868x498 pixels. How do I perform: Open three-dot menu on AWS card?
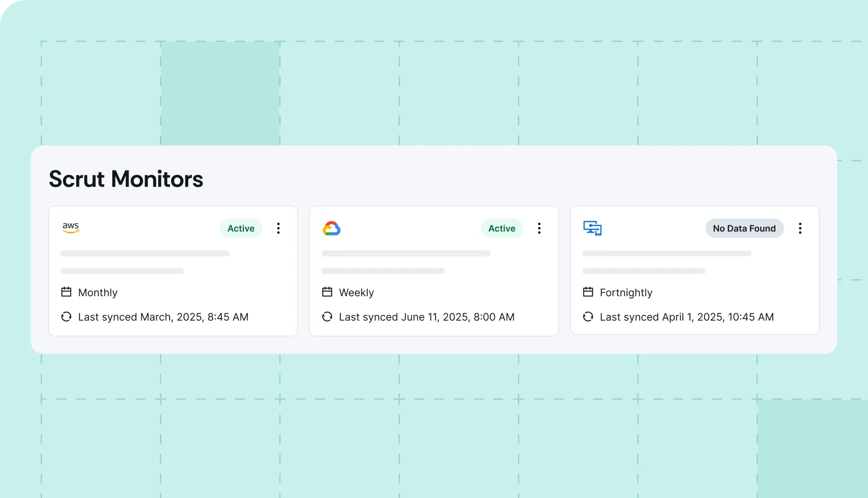[278, 228]
